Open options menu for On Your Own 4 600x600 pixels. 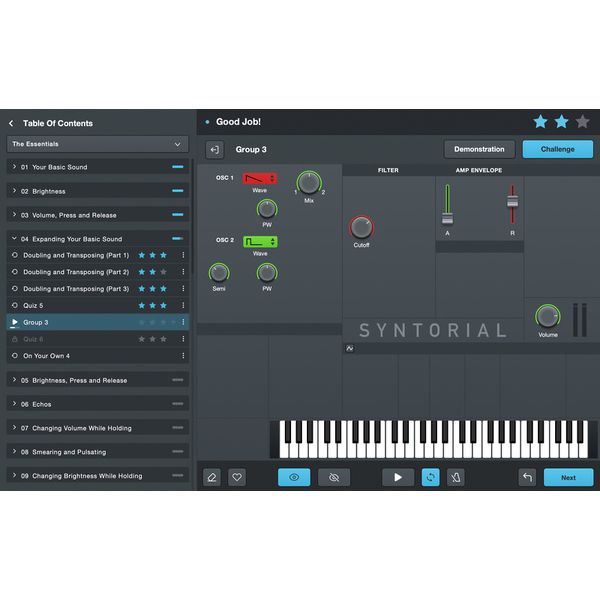(183, 356)
